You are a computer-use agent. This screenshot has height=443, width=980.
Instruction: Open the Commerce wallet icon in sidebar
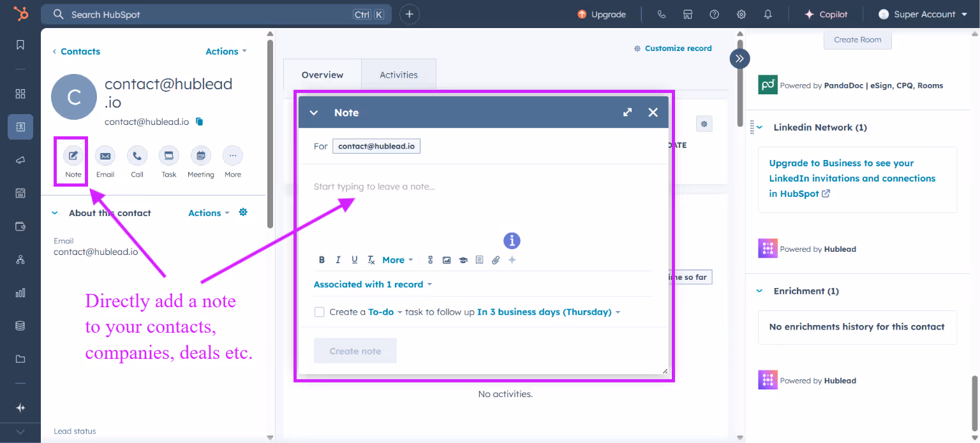[20, 226]
